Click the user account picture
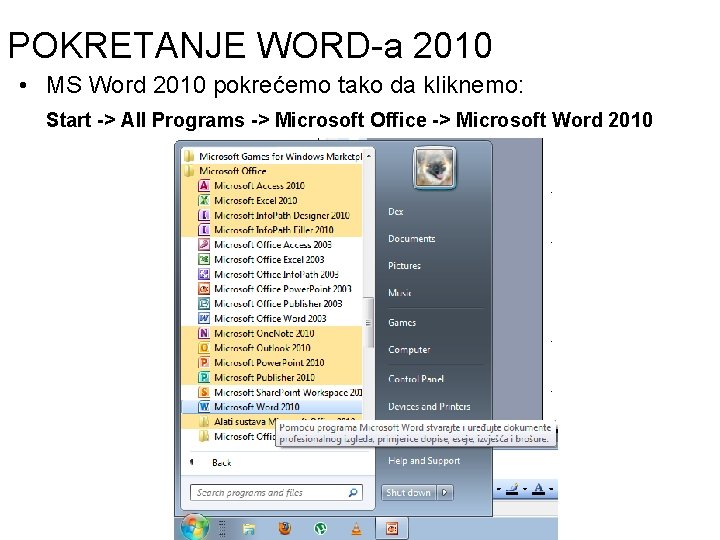 click(x=434, y=168)
